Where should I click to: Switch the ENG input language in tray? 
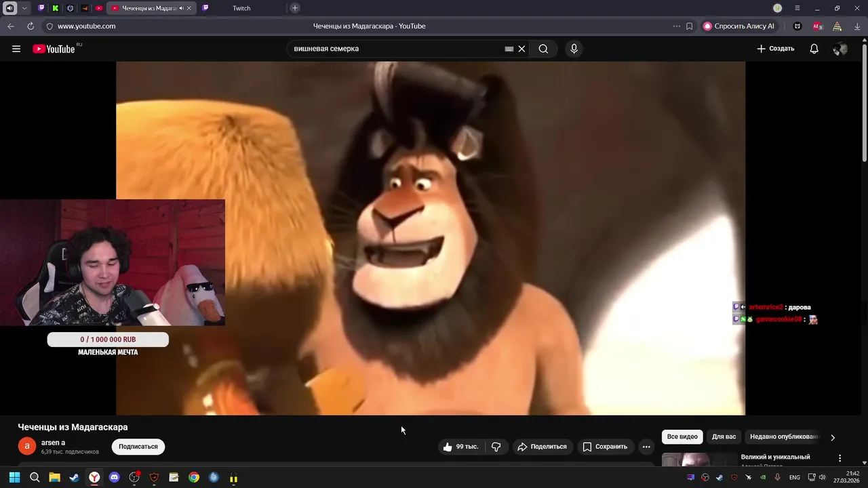(794, 477)
